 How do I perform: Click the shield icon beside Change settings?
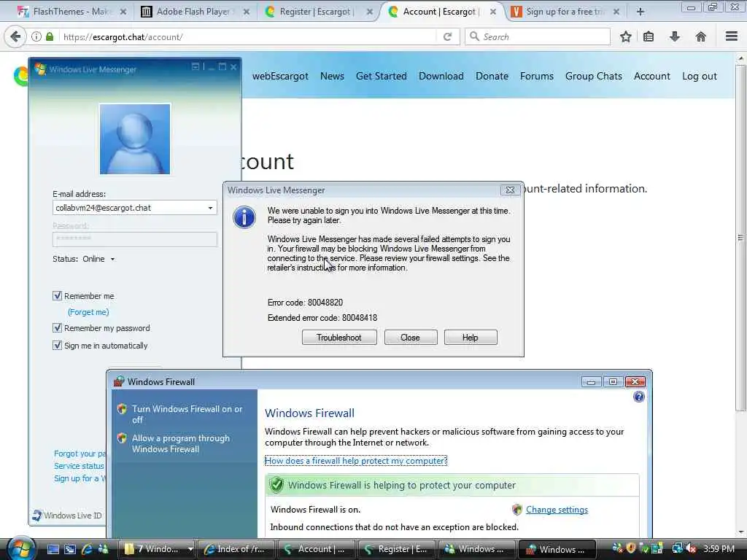pyautogui.click(x=517, y=510)
